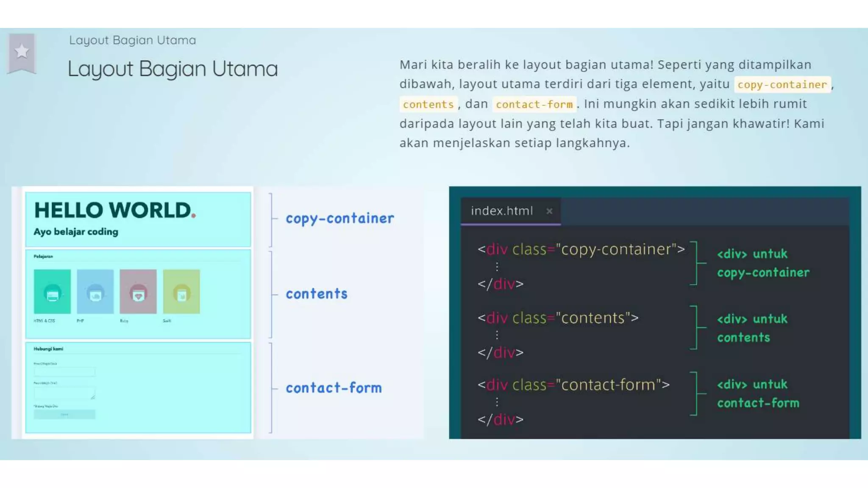Click the Layout Bagian Utama breadcrumb text
The image size is (868, 488).
(x=133, y=40)
